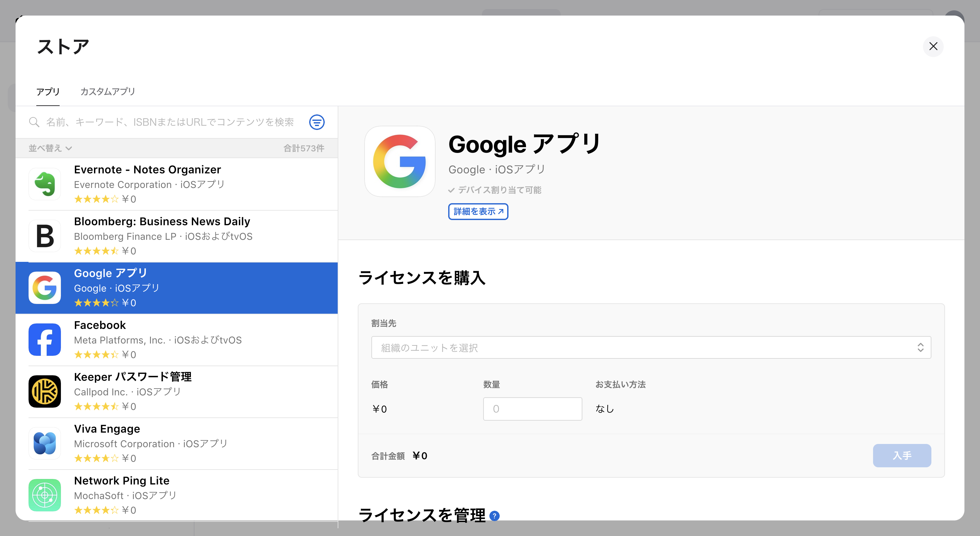
Task: Click Microsoft Corporation developer text
Action: pyautogui.click(x=124, y=444)
